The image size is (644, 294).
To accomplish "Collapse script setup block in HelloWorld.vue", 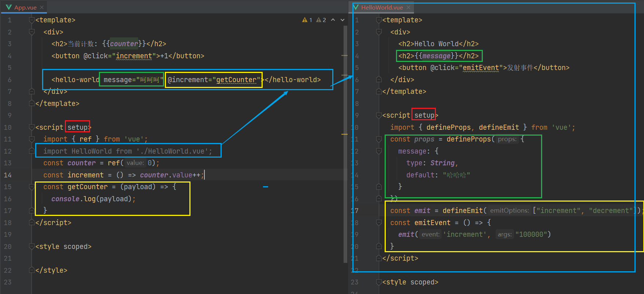I will 379,115.
